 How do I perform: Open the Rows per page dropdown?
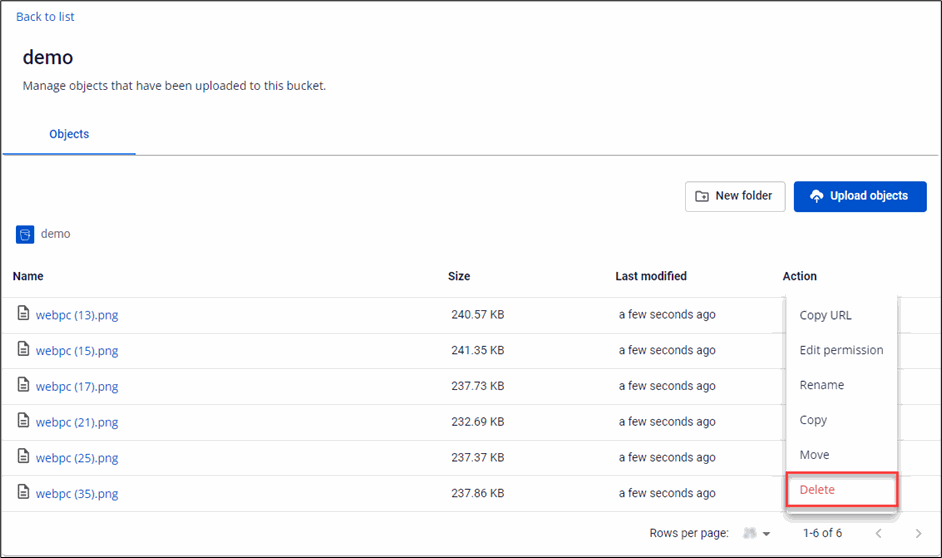(756, 533)
